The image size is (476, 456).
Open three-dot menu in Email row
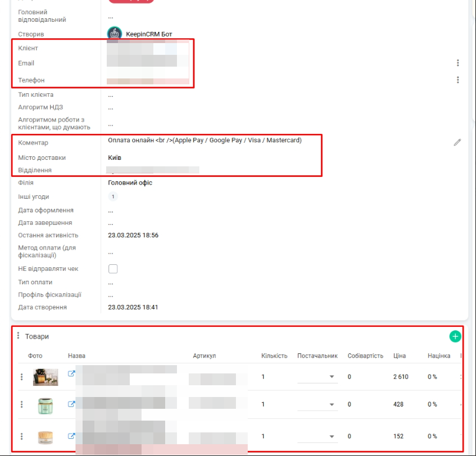(458, 63)
